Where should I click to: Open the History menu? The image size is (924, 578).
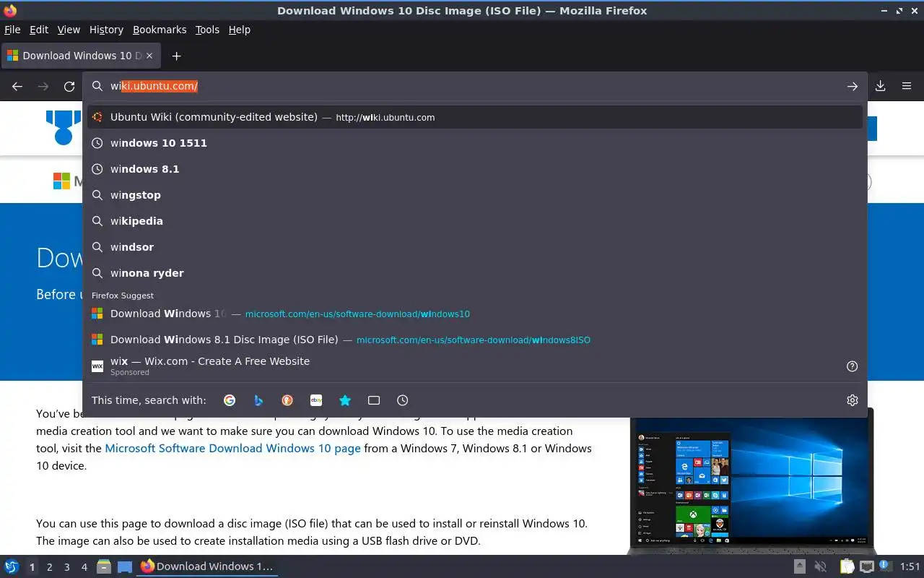106,30
